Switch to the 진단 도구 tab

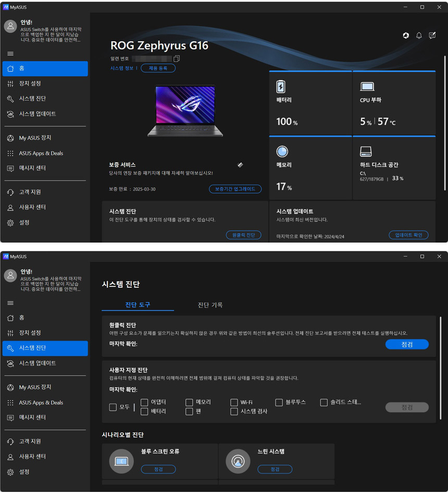pyautogui.click(x=138, y=305)
